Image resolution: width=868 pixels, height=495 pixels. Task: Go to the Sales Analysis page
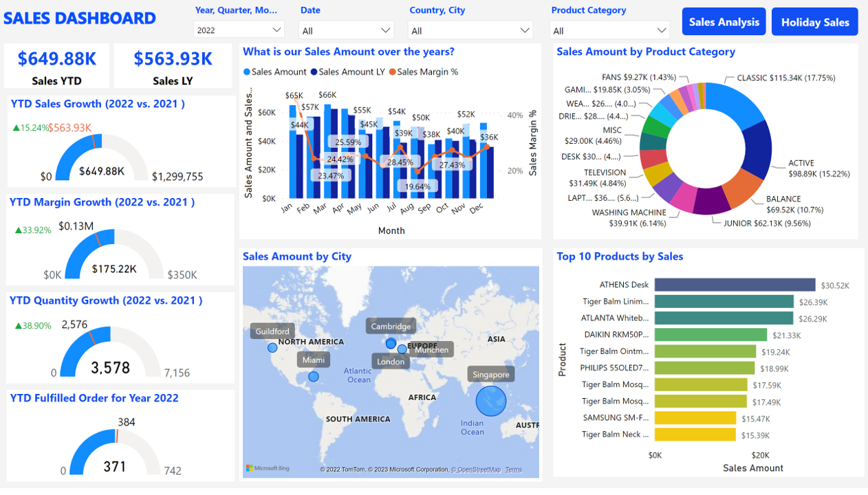coord(724,22)
